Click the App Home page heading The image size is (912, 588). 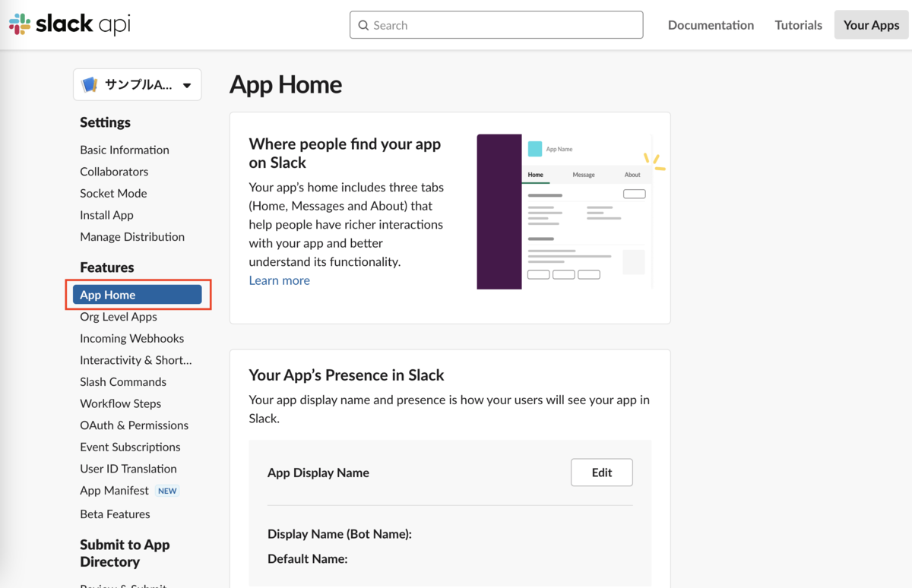coord(286,84)
